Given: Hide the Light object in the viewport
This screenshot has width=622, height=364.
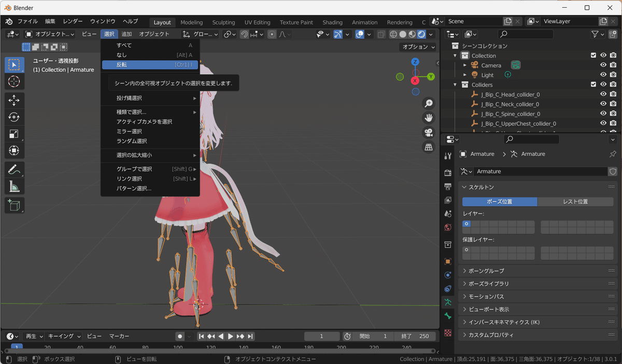Looking at the screenshot, I should click(x=603, y=75).
